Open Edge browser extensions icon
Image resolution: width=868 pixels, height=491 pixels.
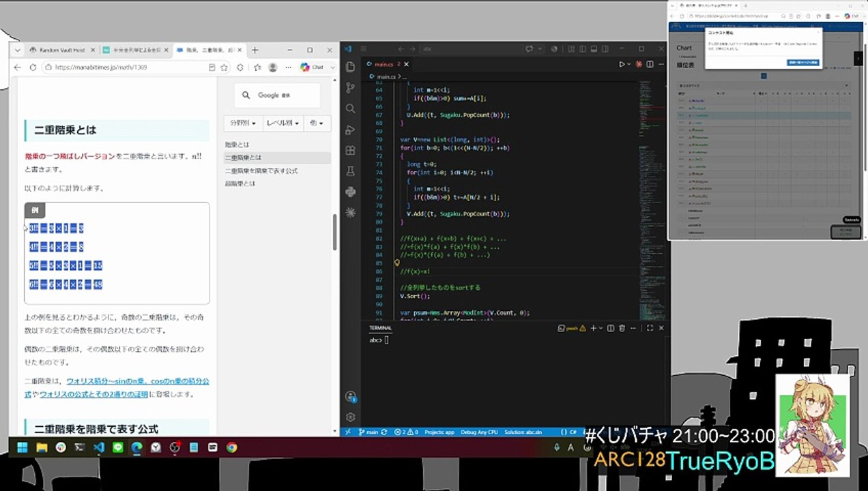pyautogui.click(x=240, y=68)
